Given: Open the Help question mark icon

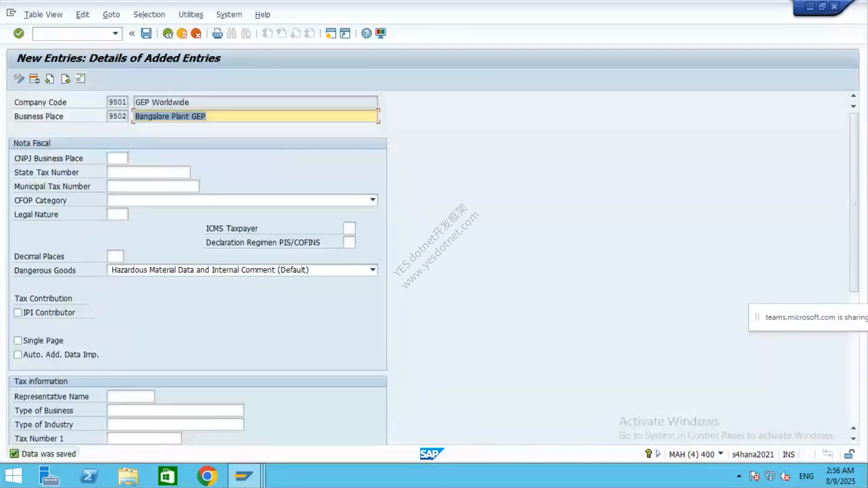Looking at the screenshot, I should pyautogui.click(x=367, y=33).
